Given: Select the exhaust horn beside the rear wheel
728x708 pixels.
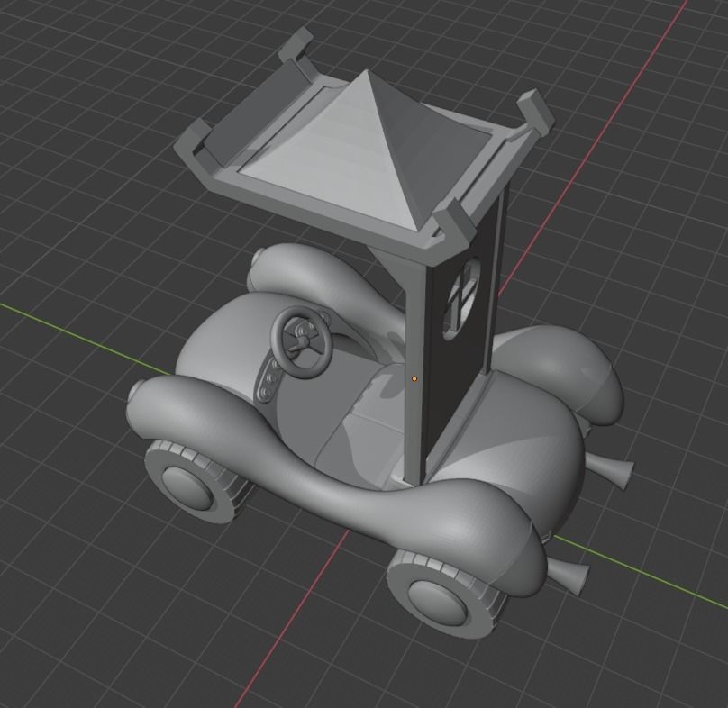Looking at the screenshot, I should tap(569, 576).
